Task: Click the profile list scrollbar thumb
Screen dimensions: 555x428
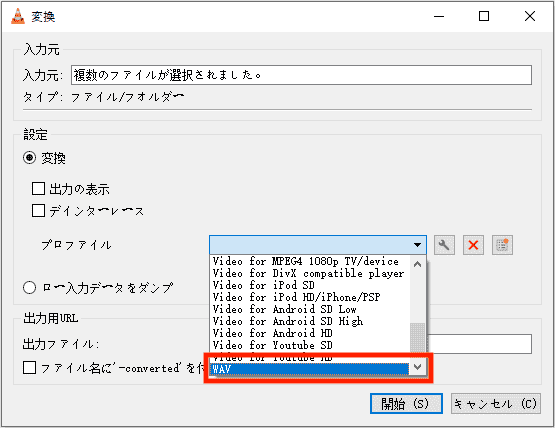Action: 418,338
